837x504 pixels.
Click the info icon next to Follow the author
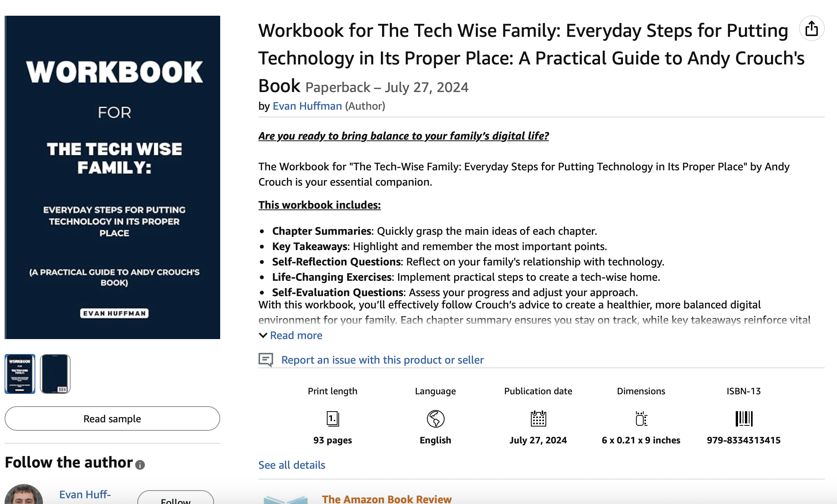140,465
